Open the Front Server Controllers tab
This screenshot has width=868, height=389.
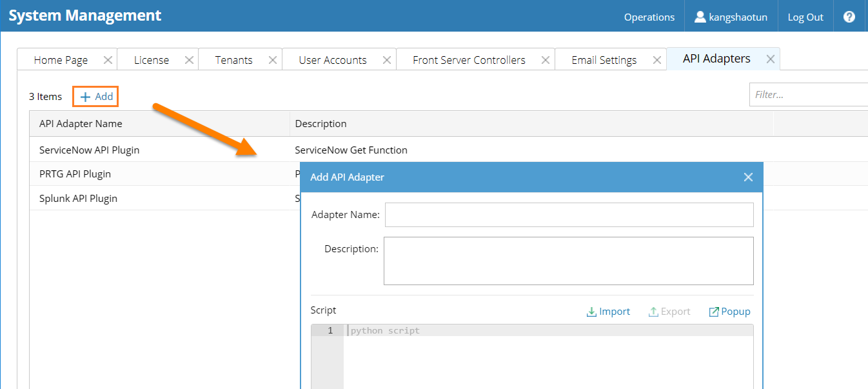(469, 60)
